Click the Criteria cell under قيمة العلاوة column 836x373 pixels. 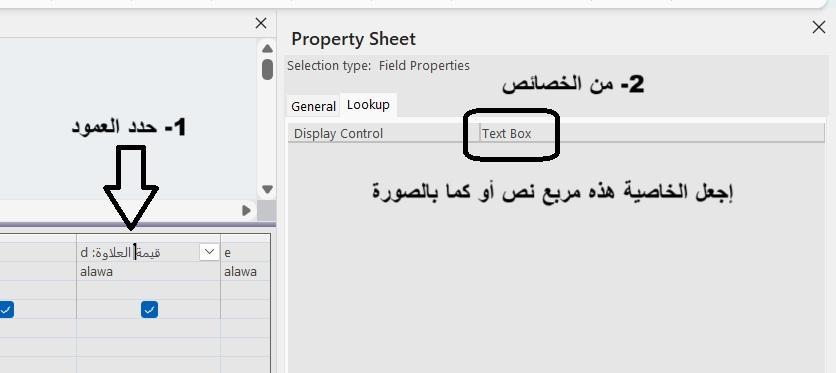coord(148,328)
